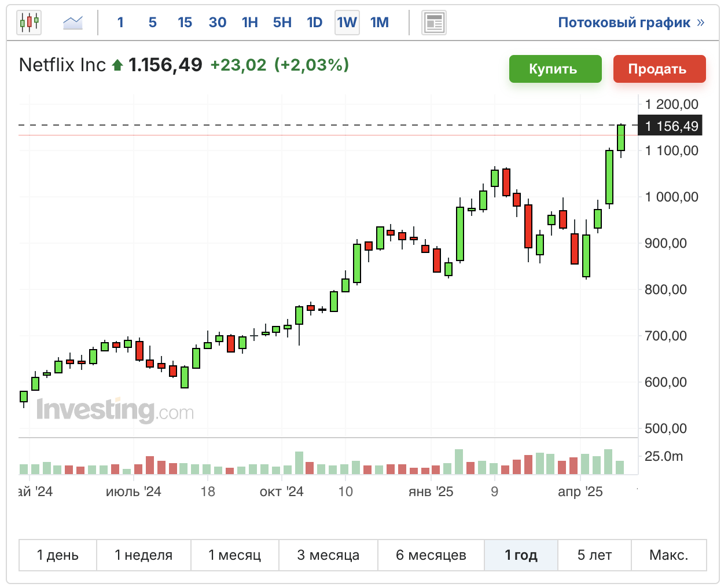Click the green up arrow beside Netflix Inc
This screenshot has width=728, height=587.
tap(117, 65)
